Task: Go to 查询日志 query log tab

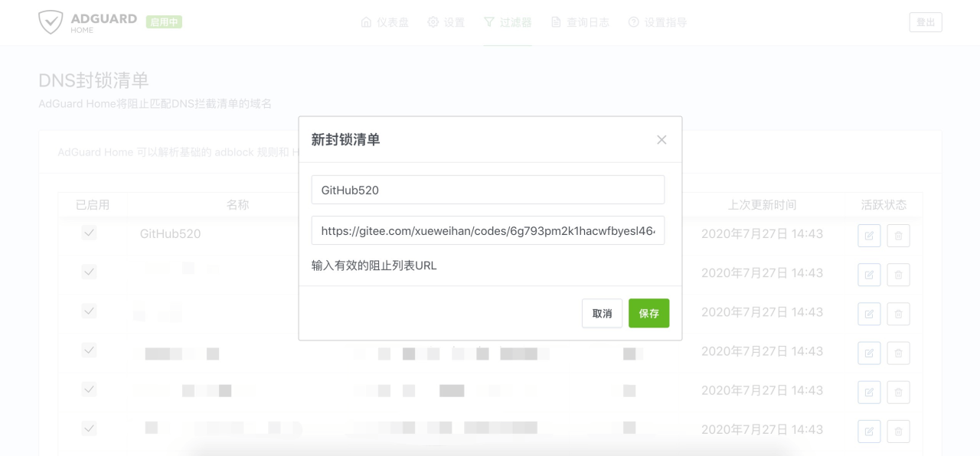Action: pos(580,22)
